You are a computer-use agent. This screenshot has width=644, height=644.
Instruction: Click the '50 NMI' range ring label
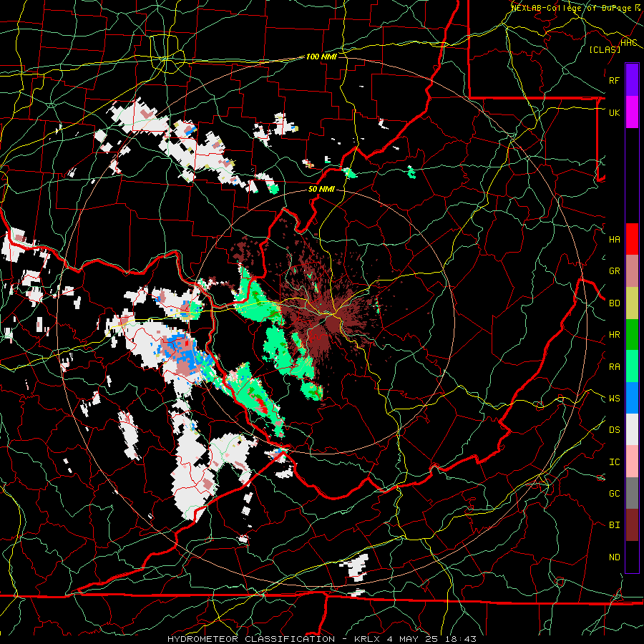(x=321, y=189)
